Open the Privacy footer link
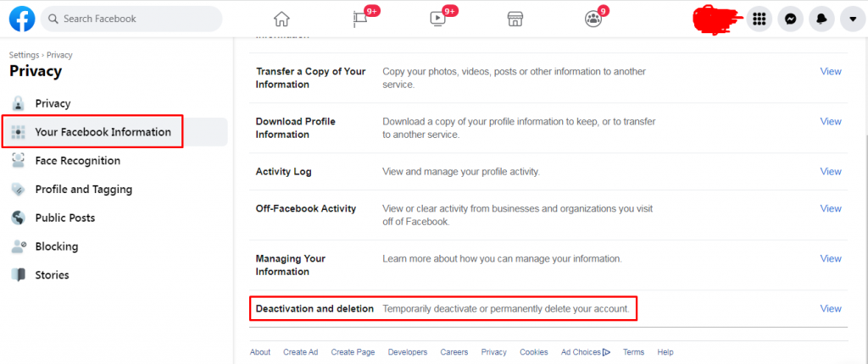 [x=494, y=352]
